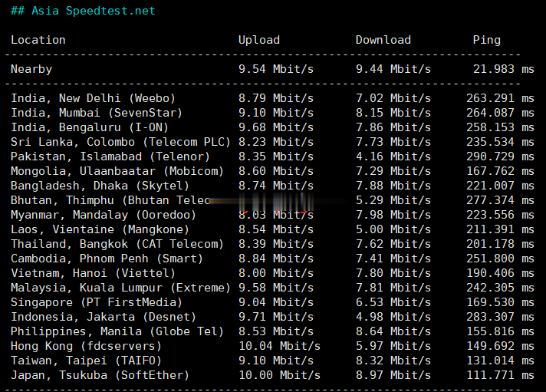Click Bengaluru upload value 9.68 Mbit/s
The image size is (546, 392).
[276, 127]
